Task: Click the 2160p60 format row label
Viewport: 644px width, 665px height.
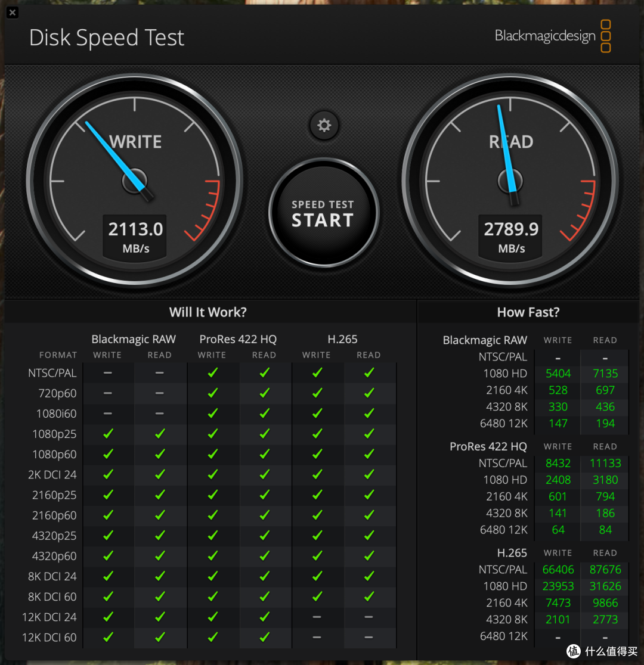Action: tap(54, 515)
